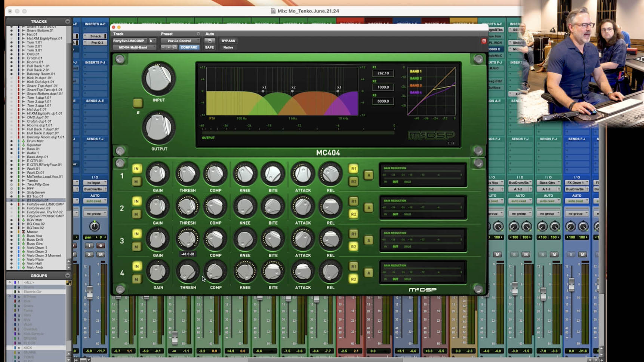
Task: Click band 1 ATTACK knob
Action: pyautogui.click(x=303, y=174)
